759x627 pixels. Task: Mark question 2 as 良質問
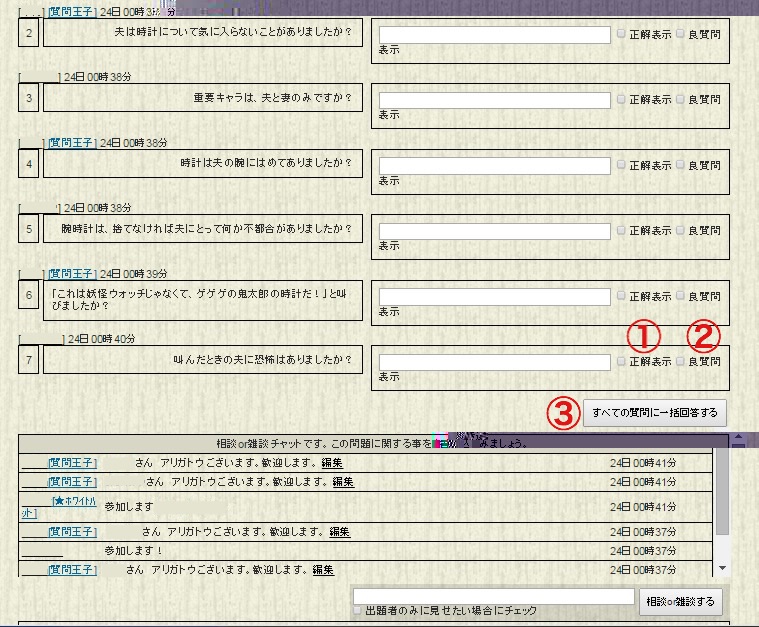click(681, 34)
